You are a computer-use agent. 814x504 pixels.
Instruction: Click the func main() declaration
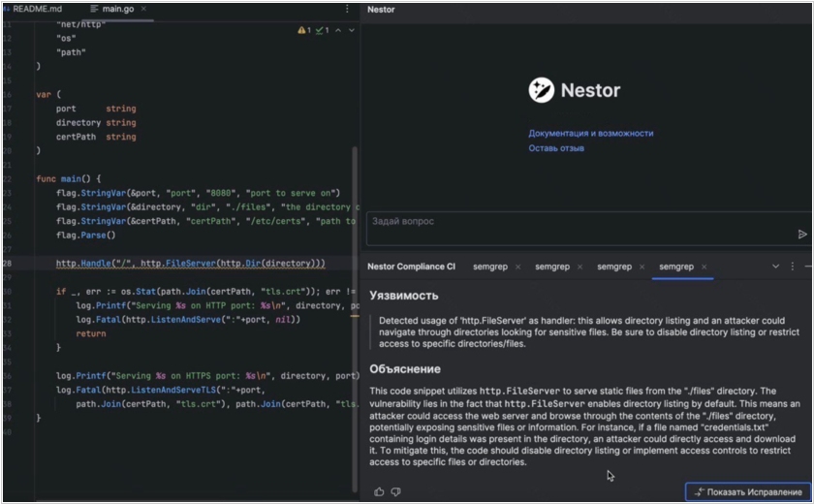point(69,179)
